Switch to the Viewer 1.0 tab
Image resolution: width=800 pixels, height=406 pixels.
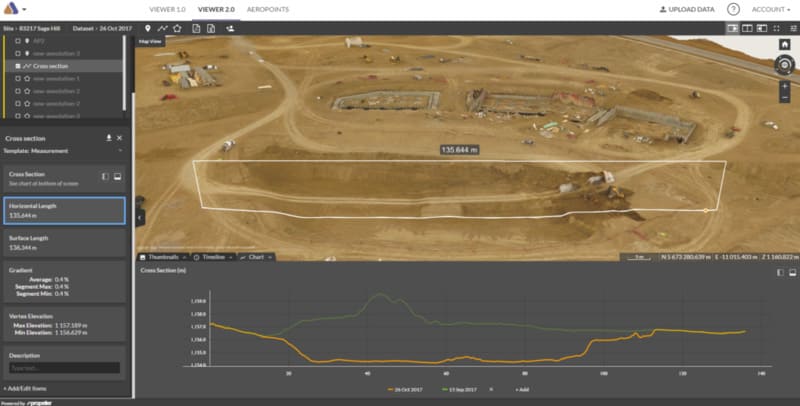pos(167,9)
